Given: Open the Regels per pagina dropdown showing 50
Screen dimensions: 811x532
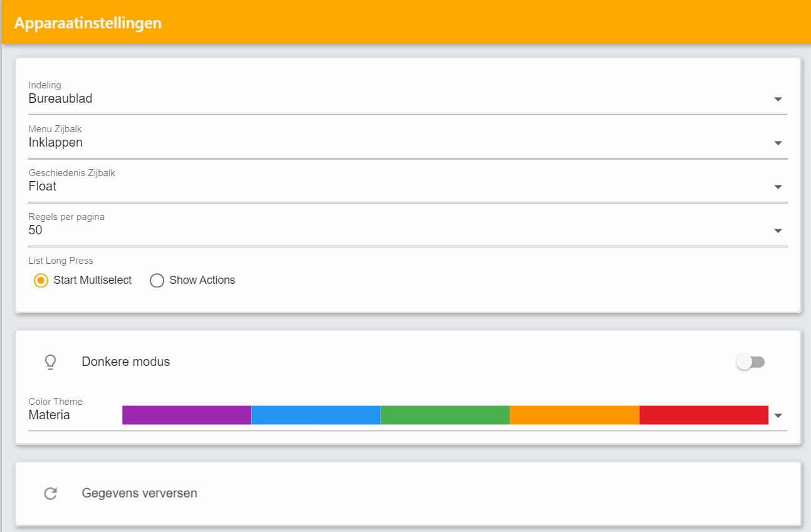Looking at the screenshot, I should (251, 230).
